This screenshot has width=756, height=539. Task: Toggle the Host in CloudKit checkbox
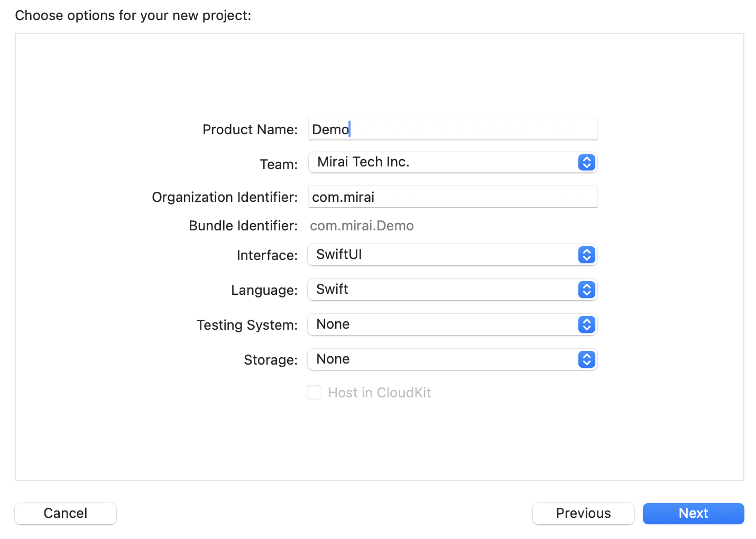click(x=314, y=392)
